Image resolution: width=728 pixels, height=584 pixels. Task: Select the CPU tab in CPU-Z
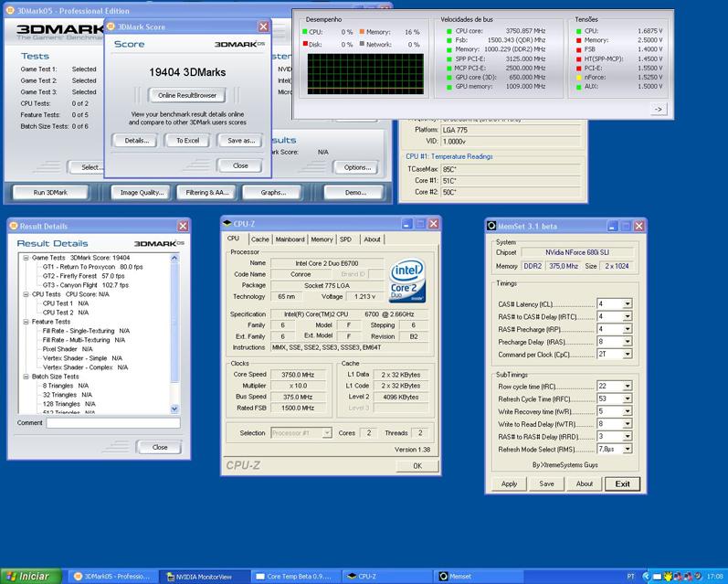point(234,239)
